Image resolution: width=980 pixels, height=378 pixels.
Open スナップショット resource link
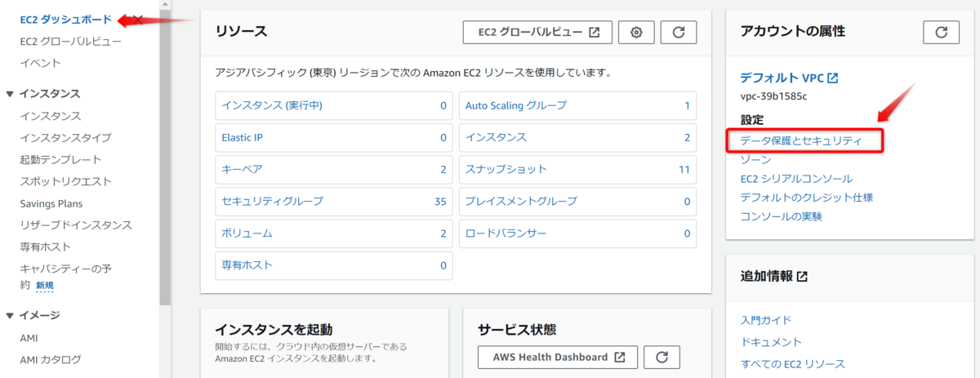coord(506,169)
